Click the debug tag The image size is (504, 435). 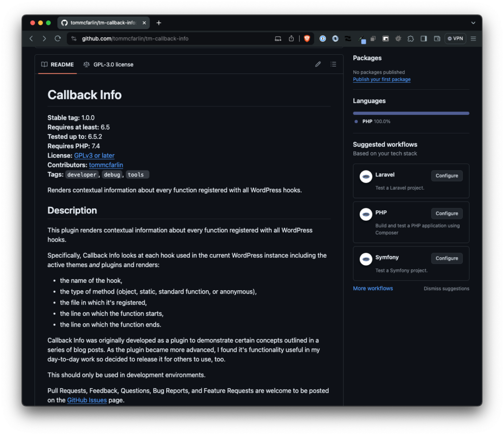pos(112,175)
